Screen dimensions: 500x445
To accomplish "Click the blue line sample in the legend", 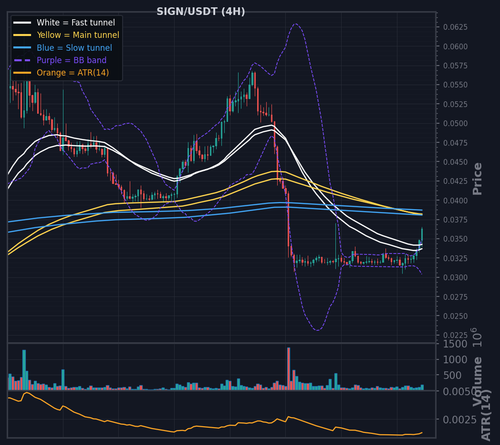I will click(x=22, y=48).
